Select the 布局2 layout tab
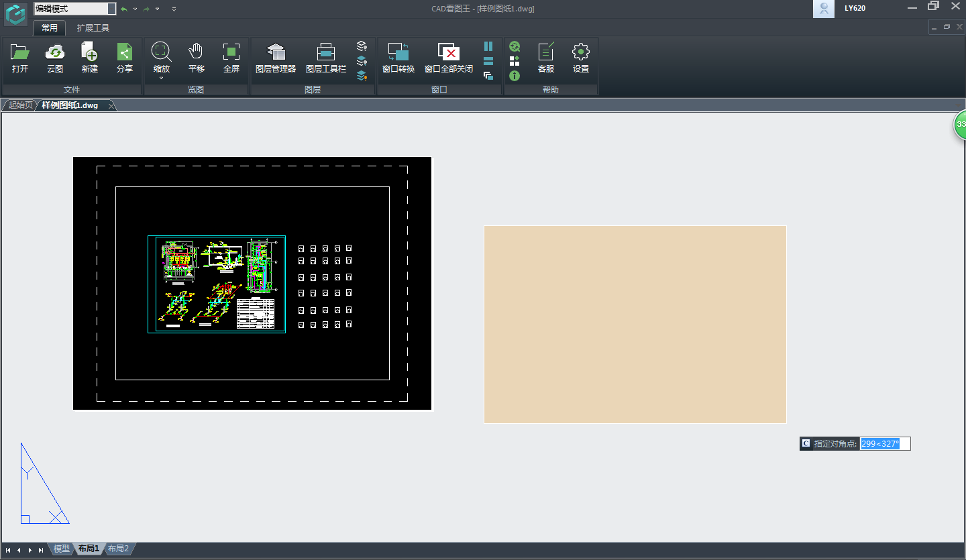 117,549
